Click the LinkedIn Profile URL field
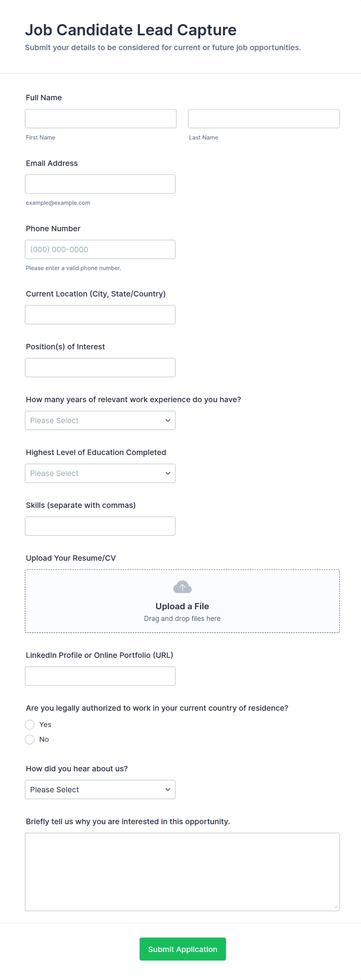 pyautogui.click(x=100, y=676)
